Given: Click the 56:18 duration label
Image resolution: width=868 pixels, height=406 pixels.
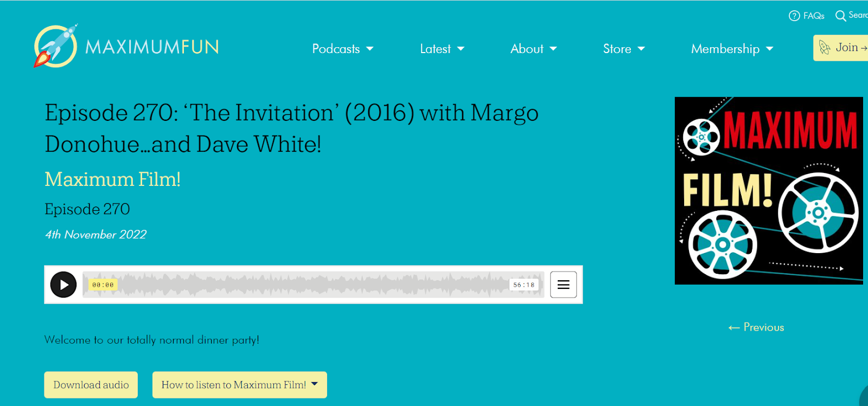Looking at the screenshot, I should pyautogui.click(x=524, y=285).
